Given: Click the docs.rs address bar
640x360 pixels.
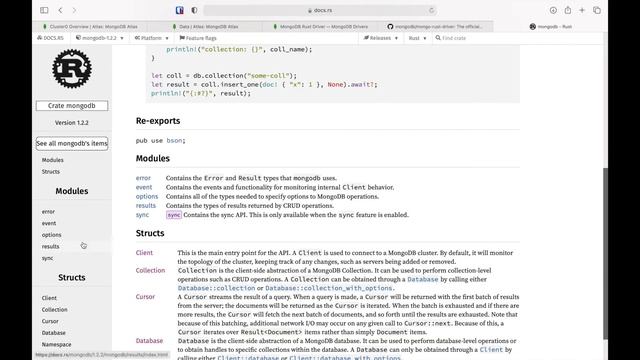Looking at the screenshot, I should 320,10.
